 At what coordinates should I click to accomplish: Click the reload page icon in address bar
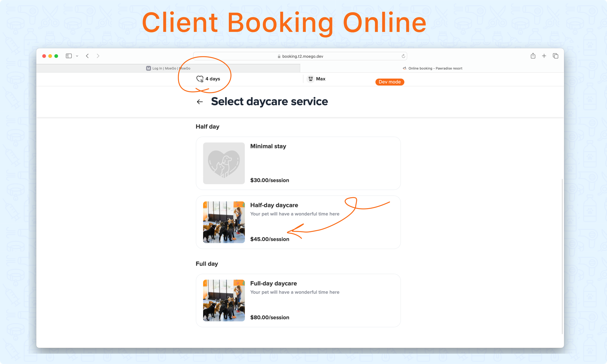pos(403,56)
